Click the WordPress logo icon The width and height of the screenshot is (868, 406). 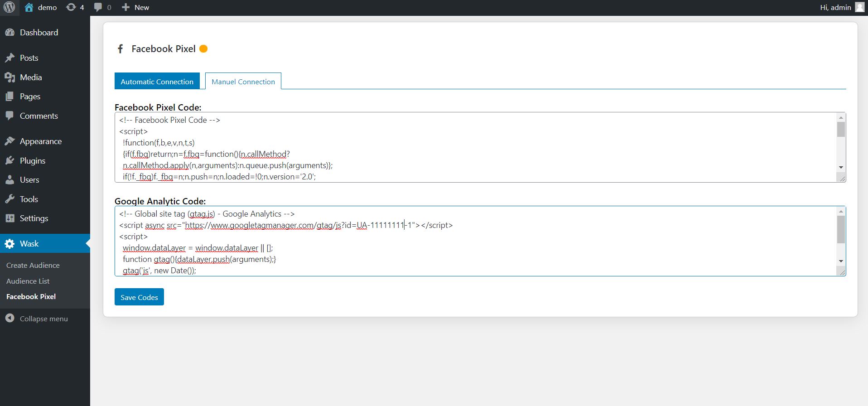coord(9,7)
